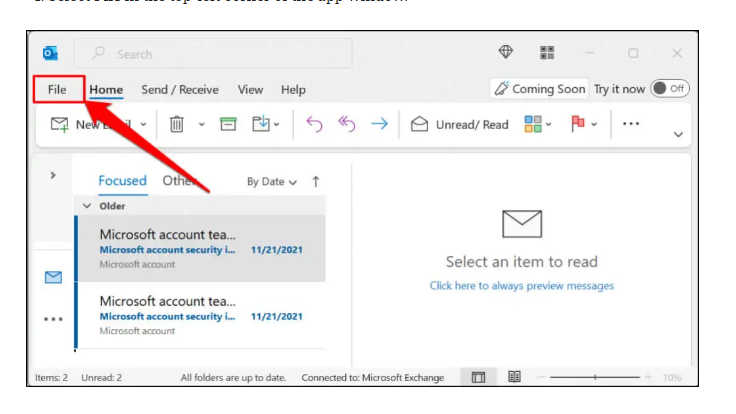The width and height of the screenshot is (736, 414).
Task: Click the Reply All icon
Action: pos(347,124)
